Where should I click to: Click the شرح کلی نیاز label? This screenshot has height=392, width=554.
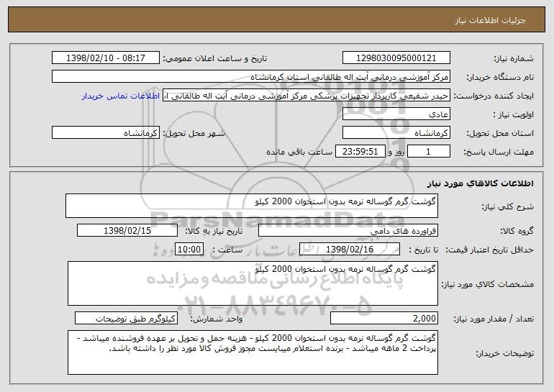coord(508,206)
